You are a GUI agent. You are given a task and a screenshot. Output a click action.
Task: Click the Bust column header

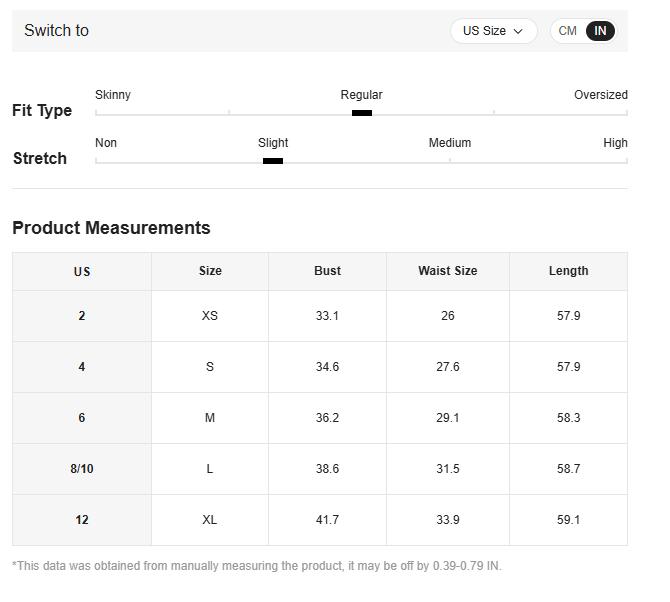pyautogui.click(x=327, y=271)
